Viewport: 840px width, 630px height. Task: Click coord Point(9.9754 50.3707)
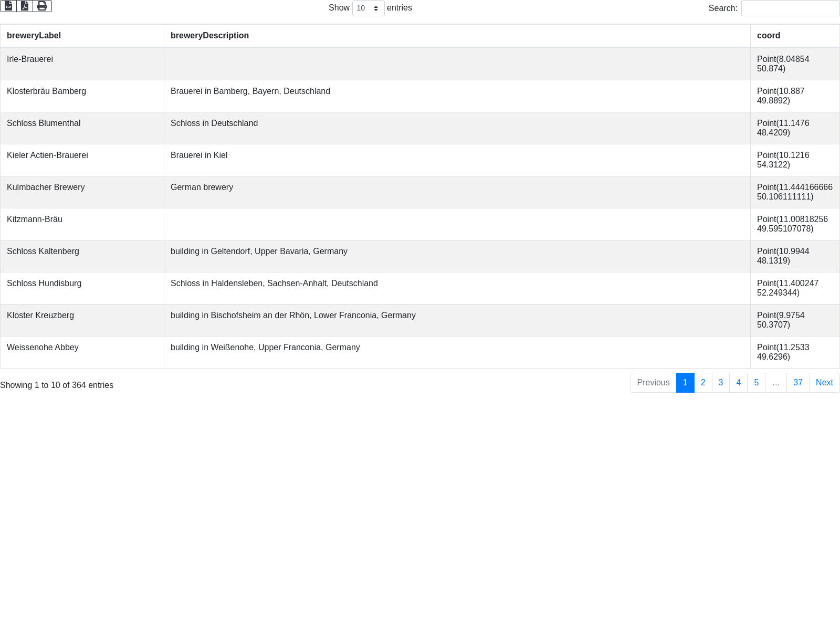click(781, 320)
